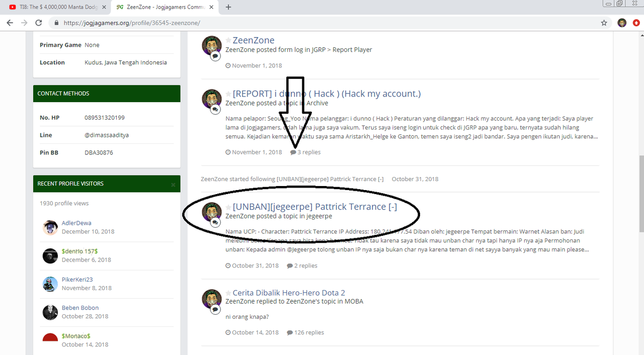
Task: Click ZeenZone avatar beside form log post
Action: click(212, 46)
